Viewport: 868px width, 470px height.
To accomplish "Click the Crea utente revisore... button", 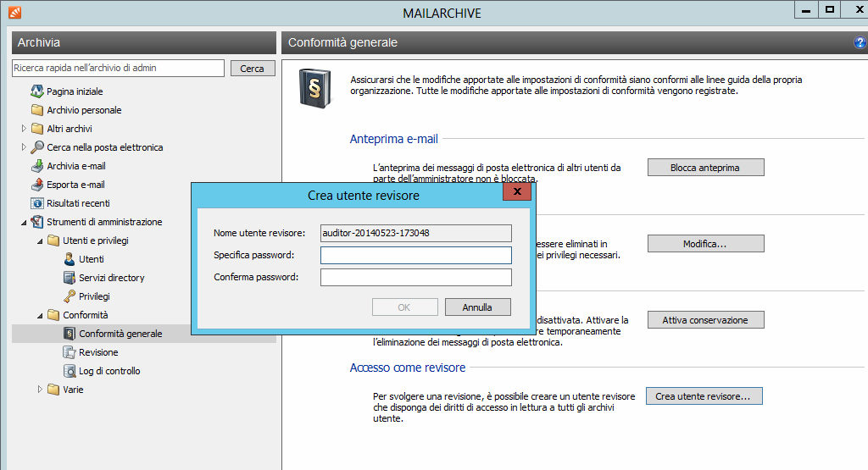I will click(704, 396).
